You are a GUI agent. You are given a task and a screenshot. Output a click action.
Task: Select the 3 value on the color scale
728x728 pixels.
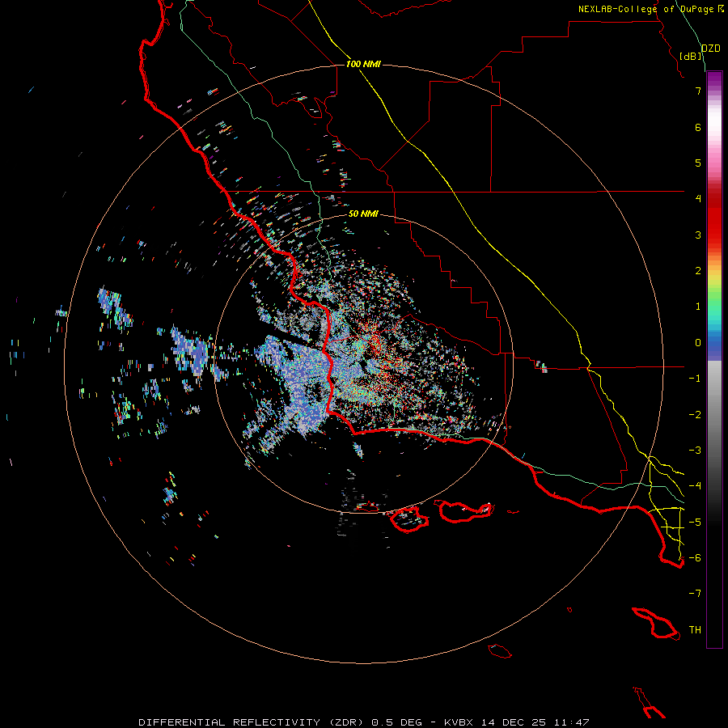point(698,235)
